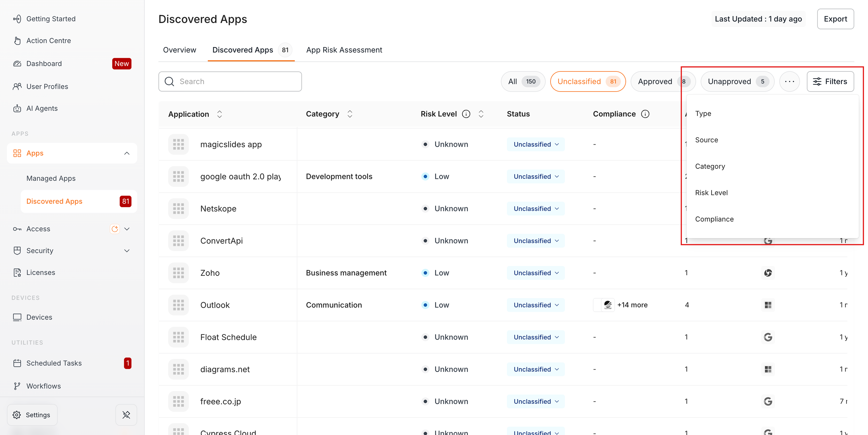Click the Outlook app grid icon
The image size is (868, 435).
(x=179, y=305)
